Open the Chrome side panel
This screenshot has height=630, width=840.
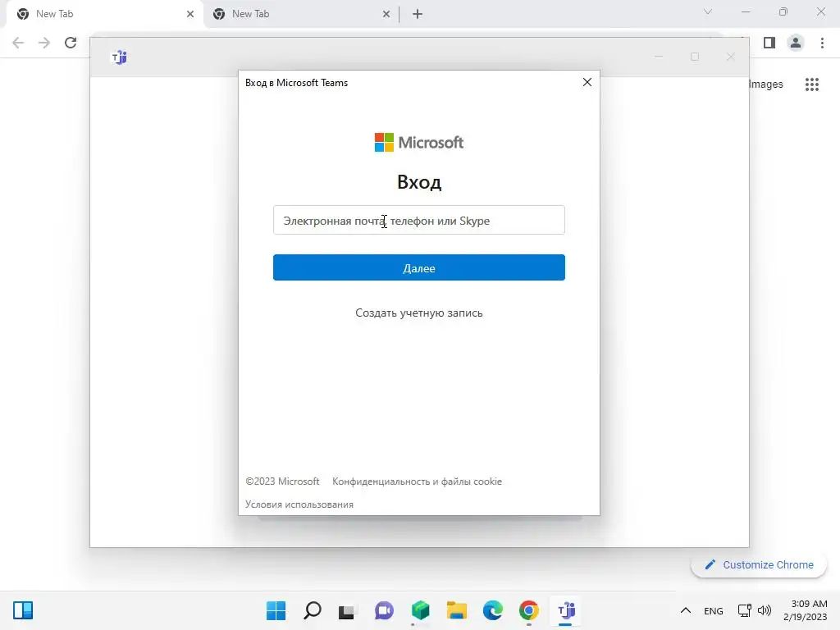click(769, 43)
